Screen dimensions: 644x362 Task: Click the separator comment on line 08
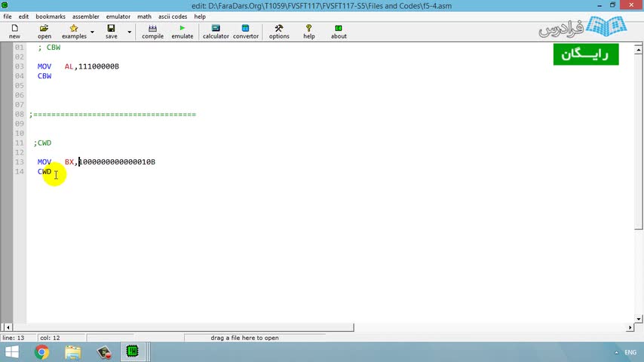click(112, 114)
